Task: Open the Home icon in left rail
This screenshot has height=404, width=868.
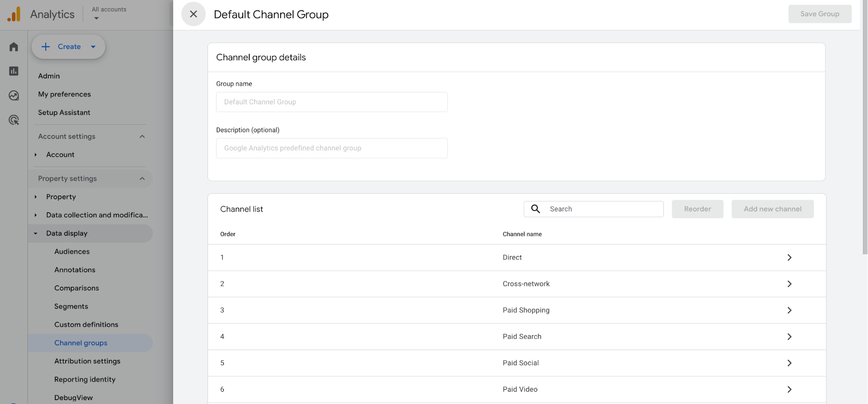Action: (14, 47)
